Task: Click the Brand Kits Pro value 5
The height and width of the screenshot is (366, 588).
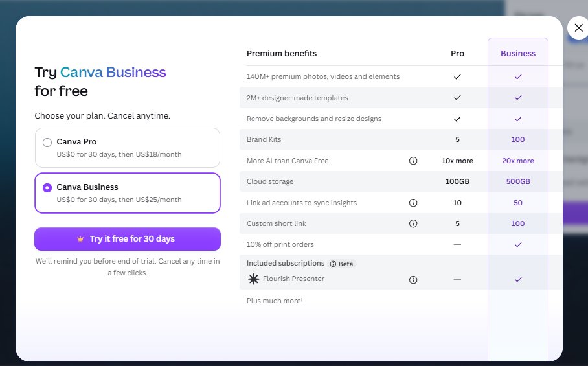Action: tap(457, 139)
